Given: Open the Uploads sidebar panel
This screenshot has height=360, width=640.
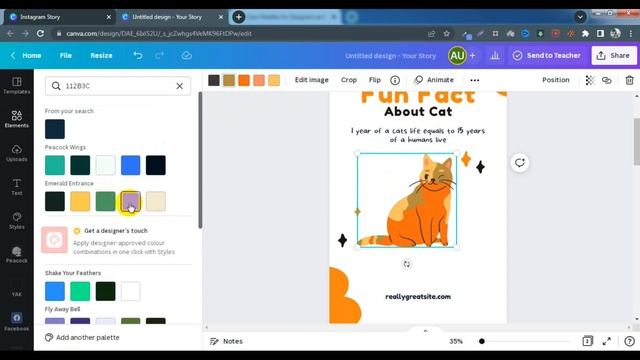Looking at the screenshot, I should [17, 153].
